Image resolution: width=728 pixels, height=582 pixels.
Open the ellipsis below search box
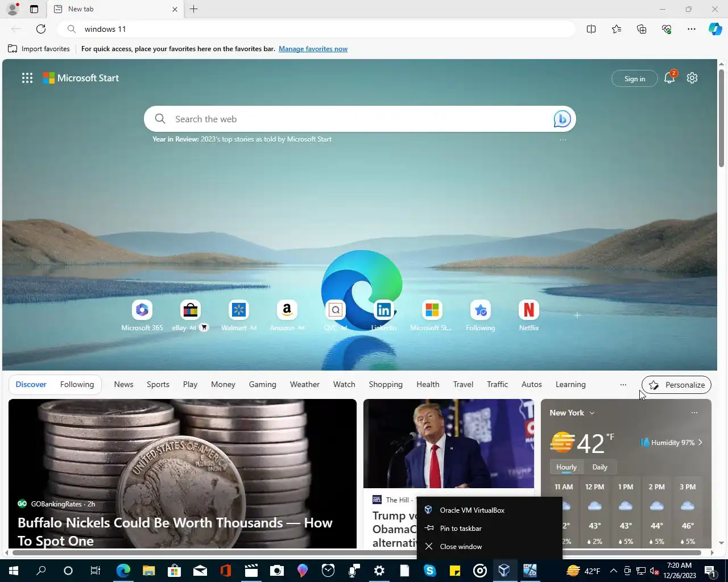pyautogui.click(x=562, y=139)
